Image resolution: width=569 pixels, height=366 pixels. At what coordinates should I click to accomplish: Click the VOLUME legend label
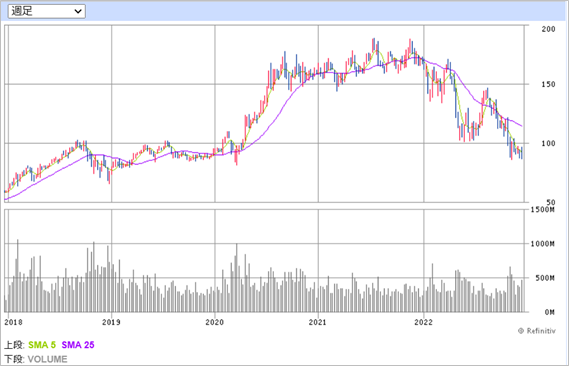(48, 359)
